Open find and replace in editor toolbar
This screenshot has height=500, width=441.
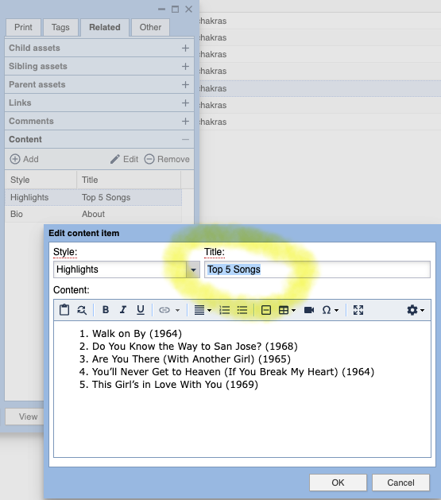click(x=82, y=310)
